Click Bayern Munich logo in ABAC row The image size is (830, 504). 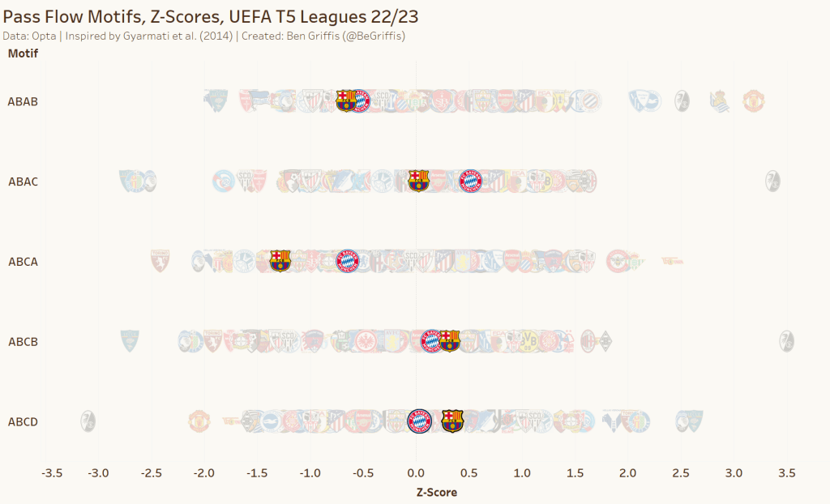470,181
